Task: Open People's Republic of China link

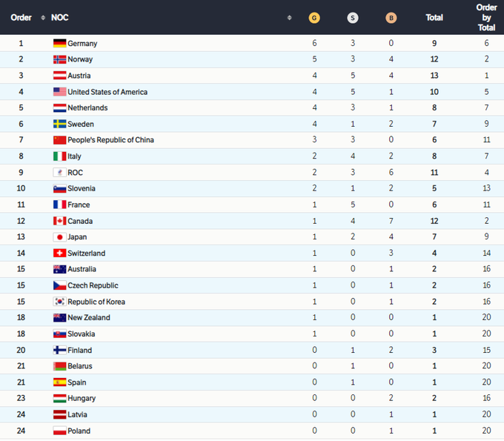Action: pyautogui.click(x=110, y=140)
